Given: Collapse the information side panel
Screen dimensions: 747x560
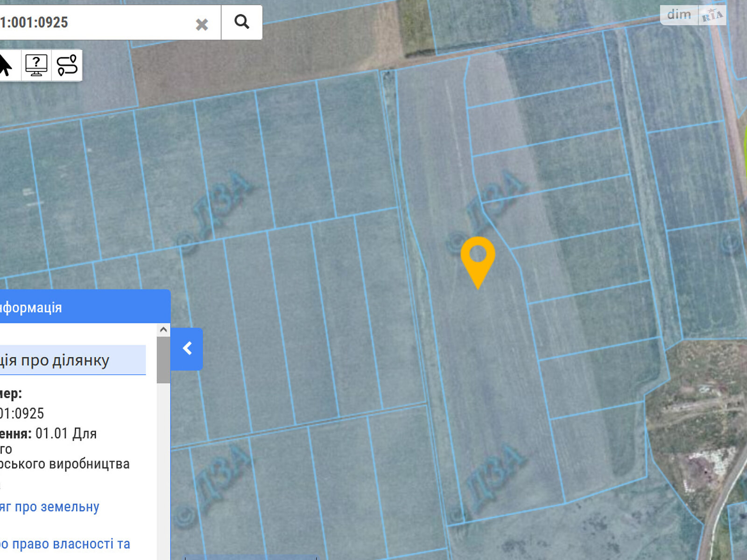Looking at the screenshot, I should (187, 349).
